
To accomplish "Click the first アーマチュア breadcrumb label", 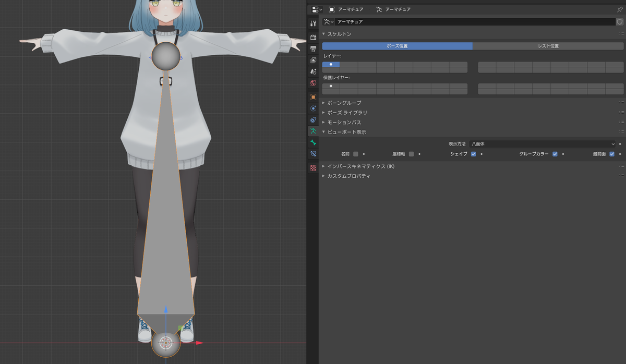I will (x=350, y=9).
